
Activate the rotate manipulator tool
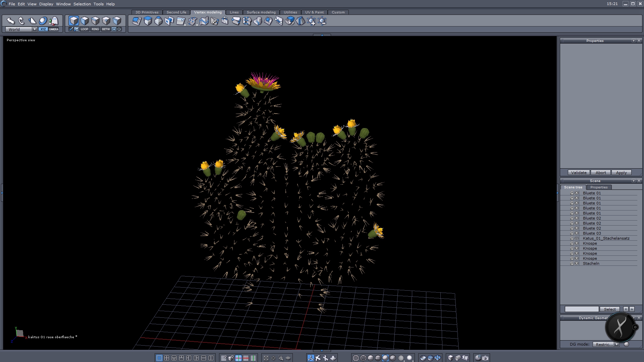pyautogui.click(x=21, y=21)
